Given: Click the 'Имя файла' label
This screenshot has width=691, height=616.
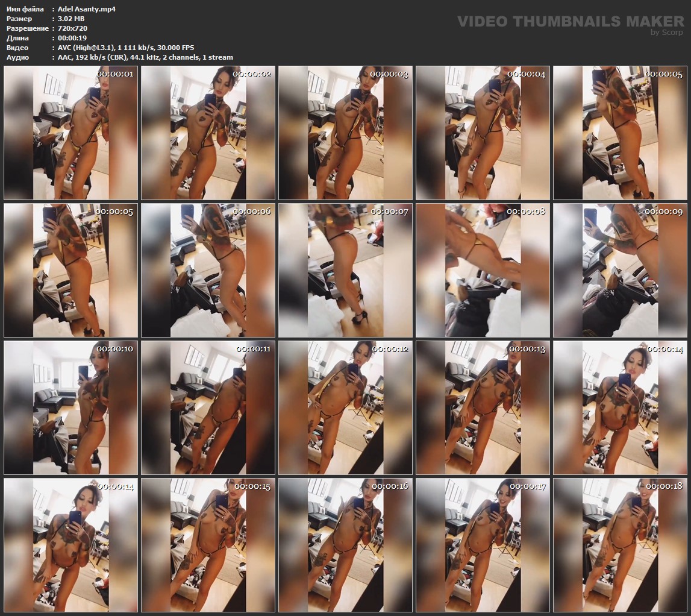Looking at the screenshot, I should [25, 9].
